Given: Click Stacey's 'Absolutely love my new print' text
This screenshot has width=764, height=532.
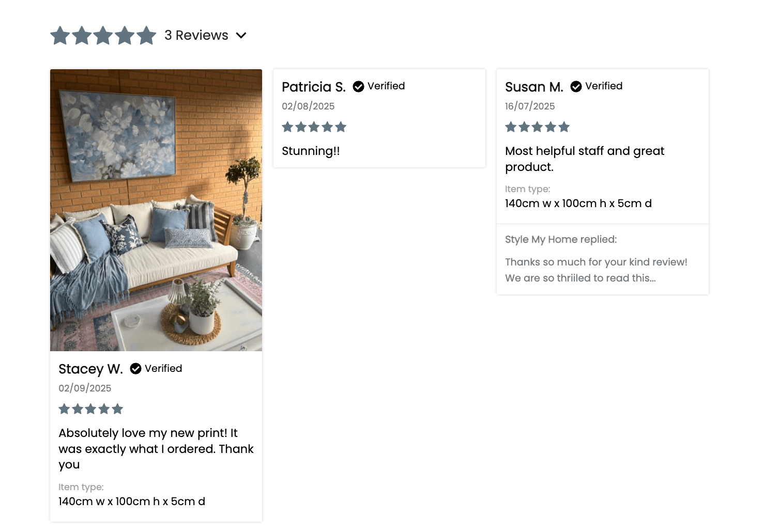Looking at the screenshot, I should pos(156,449).
